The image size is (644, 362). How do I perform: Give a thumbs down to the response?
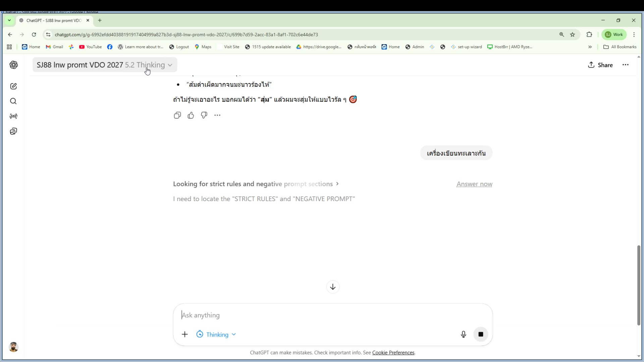click(204, 115)
